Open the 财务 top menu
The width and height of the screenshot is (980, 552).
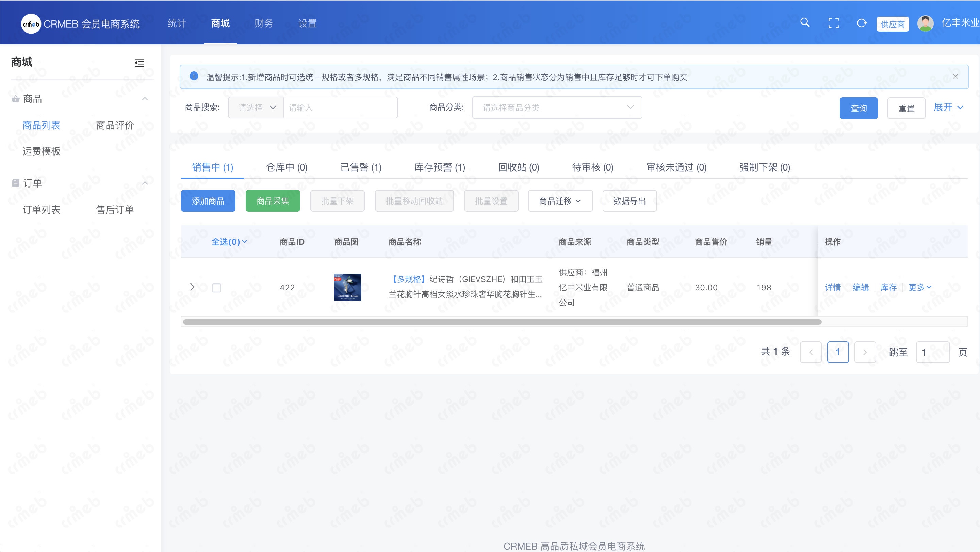point(264,23)
